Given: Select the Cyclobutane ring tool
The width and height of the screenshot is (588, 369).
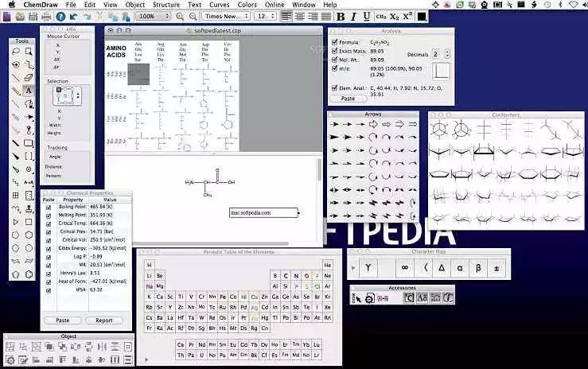Looking at the screenshot, I should click(29, 222).
